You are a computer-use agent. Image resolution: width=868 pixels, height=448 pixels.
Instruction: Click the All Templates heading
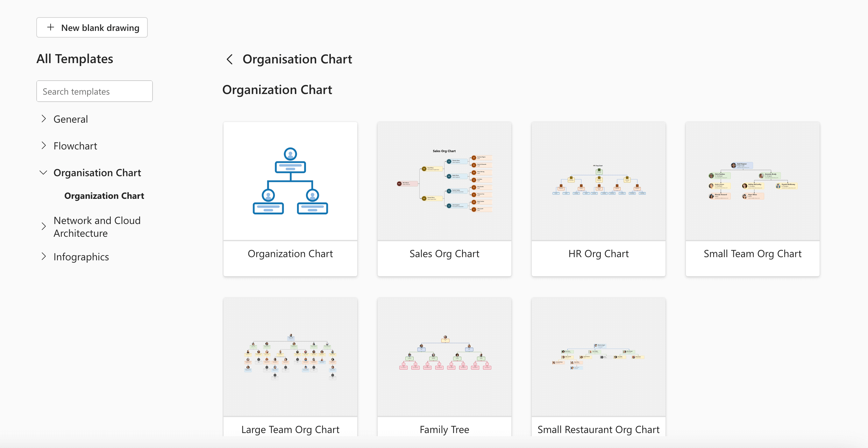(x=75, y=59)
